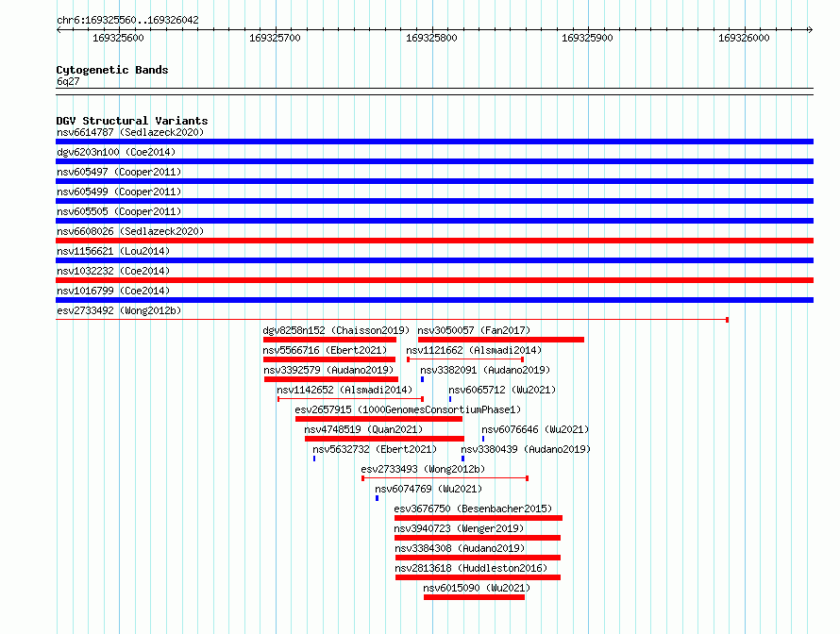Click the red bar under esv3676750
The image size is (840, 634).
coord(479,518)
